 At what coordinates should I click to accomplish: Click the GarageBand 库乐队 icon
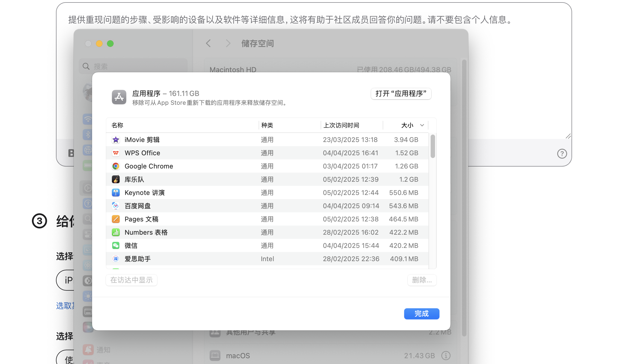click(x=116, y=180)
